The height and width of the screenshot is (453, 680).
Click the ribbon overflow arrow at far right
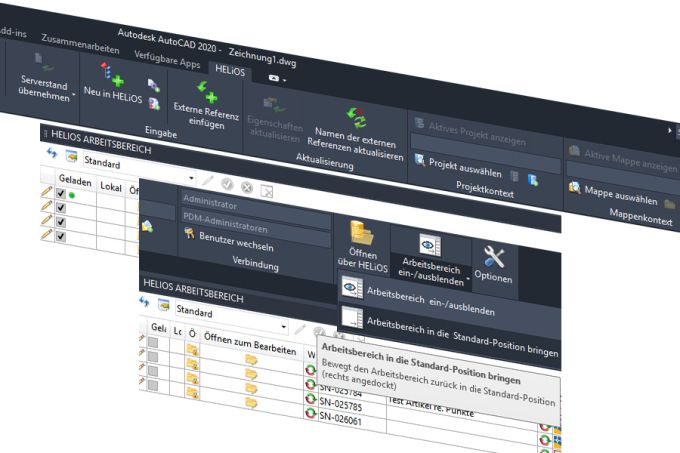(670, 130)
